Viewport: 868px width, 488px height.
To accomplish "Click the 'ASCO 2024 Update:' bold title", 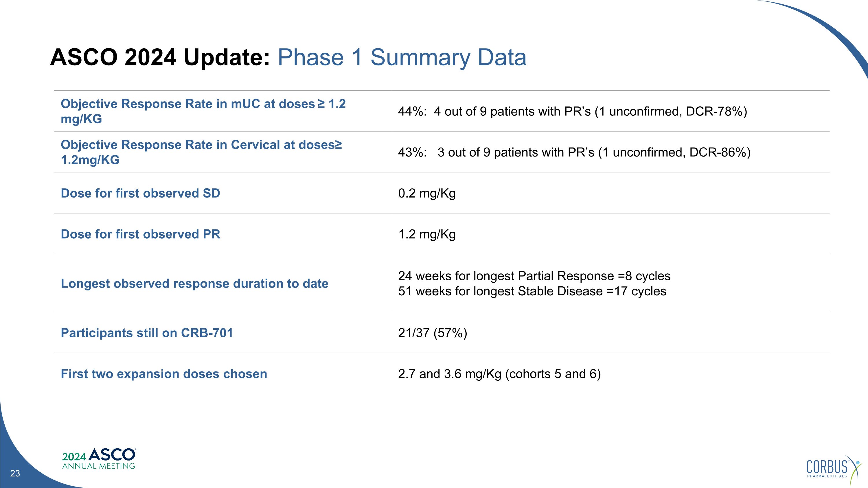I will point(160,57).
